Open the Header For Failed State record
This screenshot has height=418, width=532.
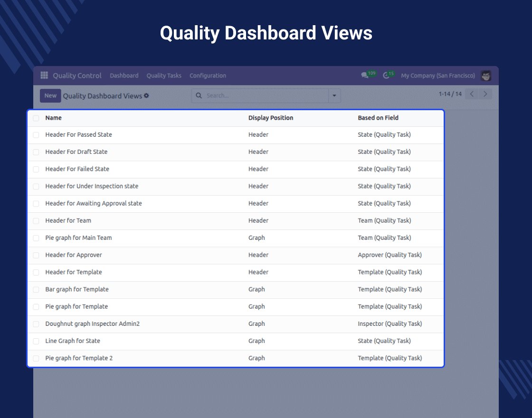(x=77, y=169)
